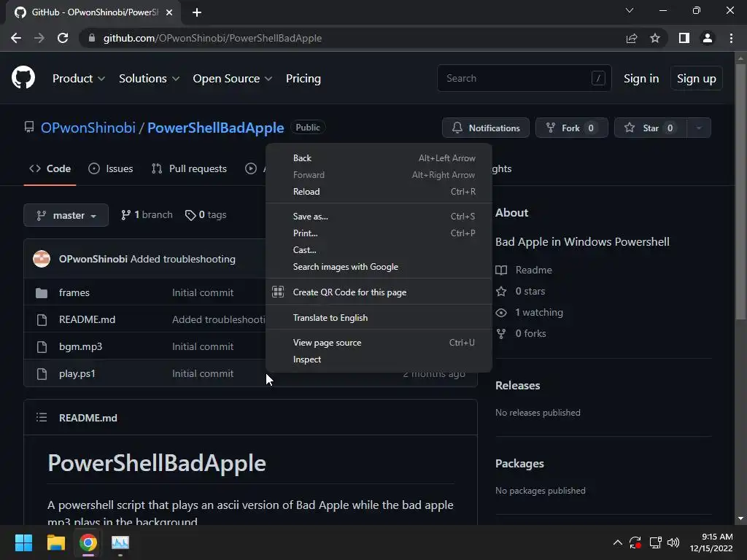Select Back in the context menu

(379, 158)
